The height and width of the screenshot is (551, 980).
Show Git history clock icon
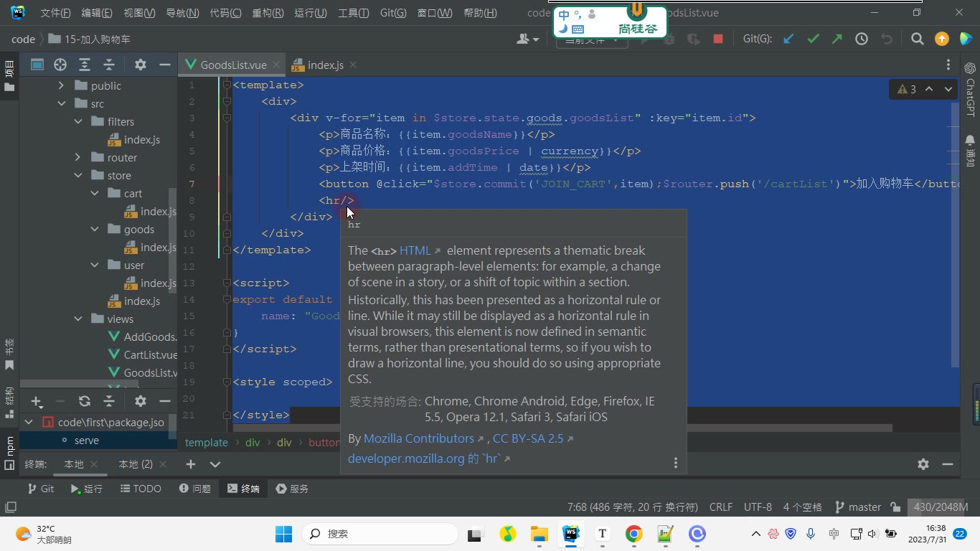coord(862,39)
